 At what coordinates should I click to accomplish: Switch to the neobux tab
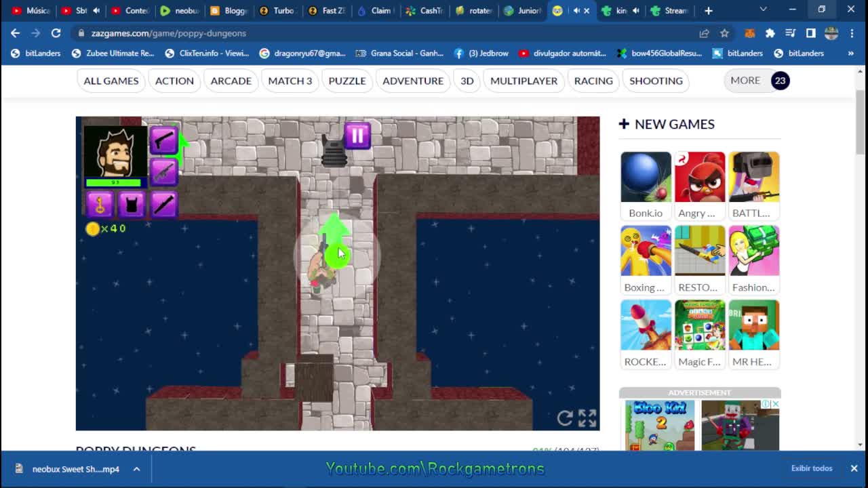(180, 10)
